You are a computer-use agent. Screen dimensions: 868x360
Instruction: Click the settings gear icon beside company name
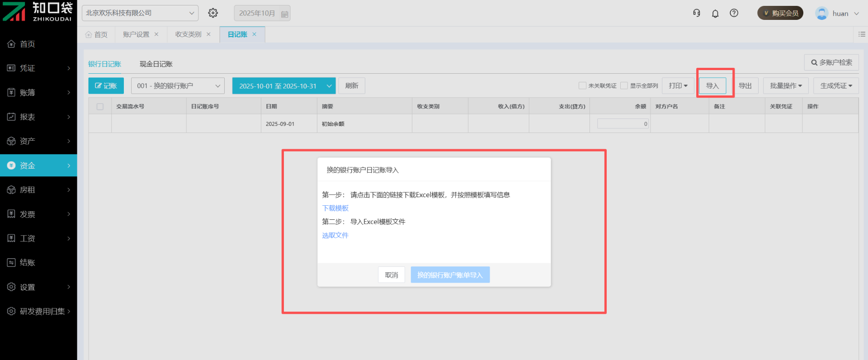pyautogui.click(x=213, y=13)
